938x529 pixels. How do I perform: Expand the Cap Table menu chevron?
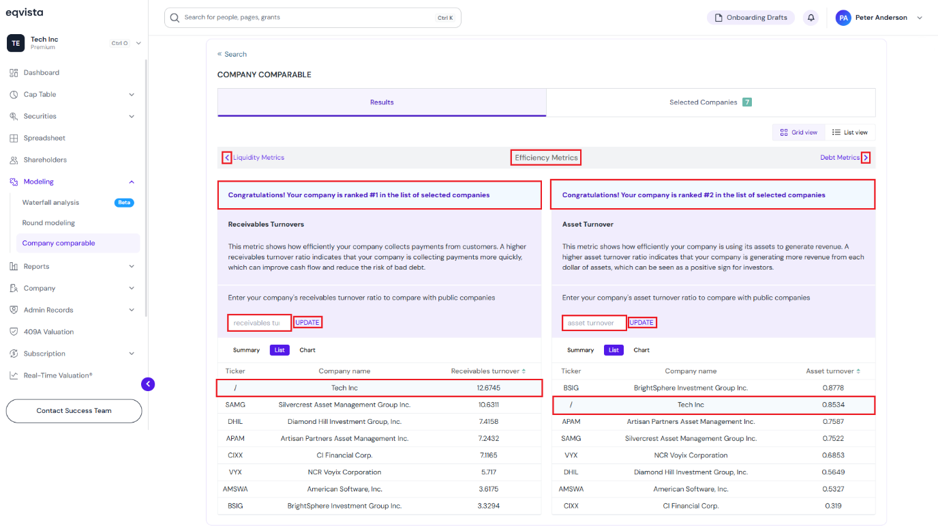point(132,95)
